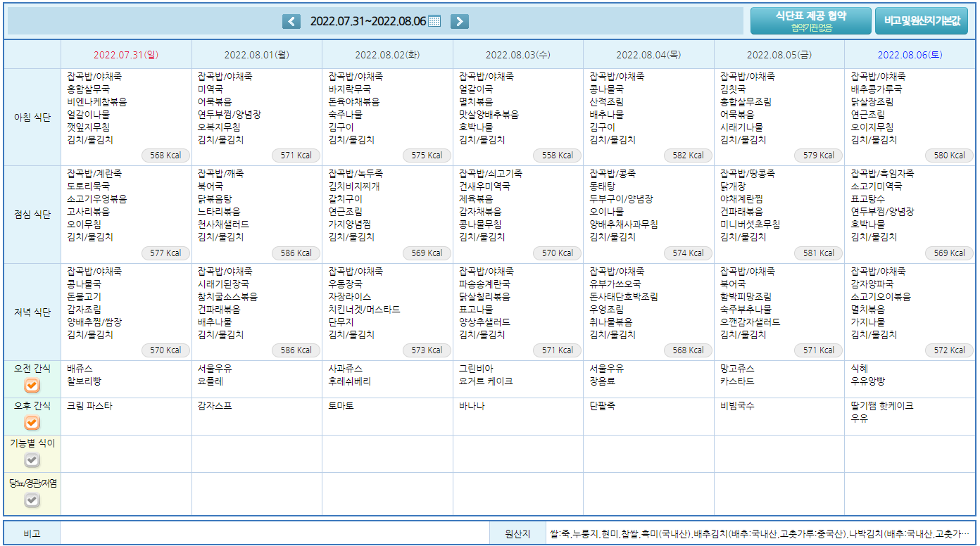Enable the 당뇨/경관/저염 checkbox
The image size is (980, 546).
(32, 500)
